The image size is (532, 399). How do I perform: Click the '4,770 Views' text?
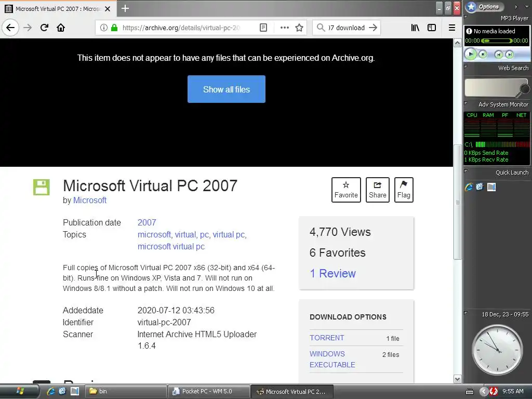(x=340, y=232)
